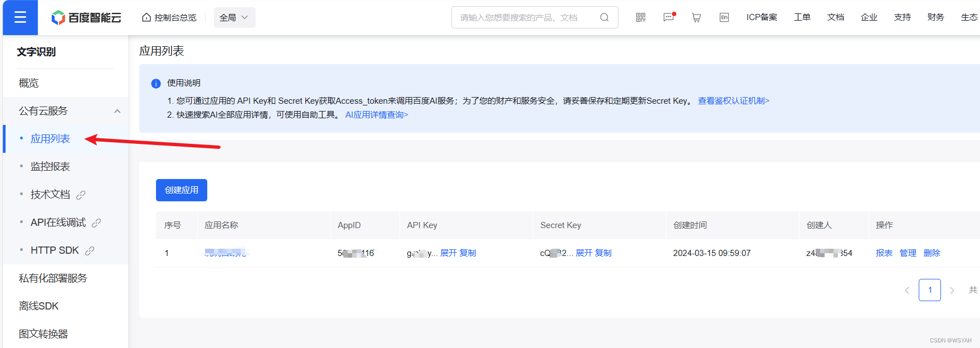Click the link icon beside 技术文档
This screenshot has width=980, height=348.
pos(81,195)
